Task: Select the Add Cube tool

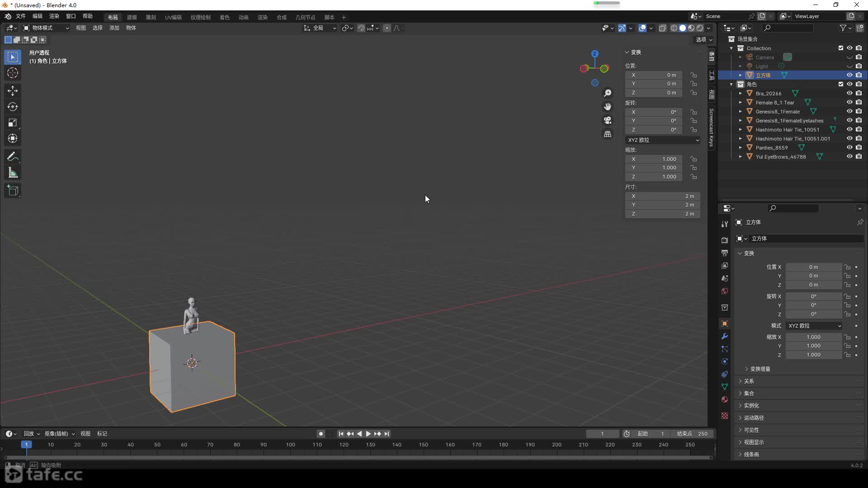Action: click(x=13, y=191)
